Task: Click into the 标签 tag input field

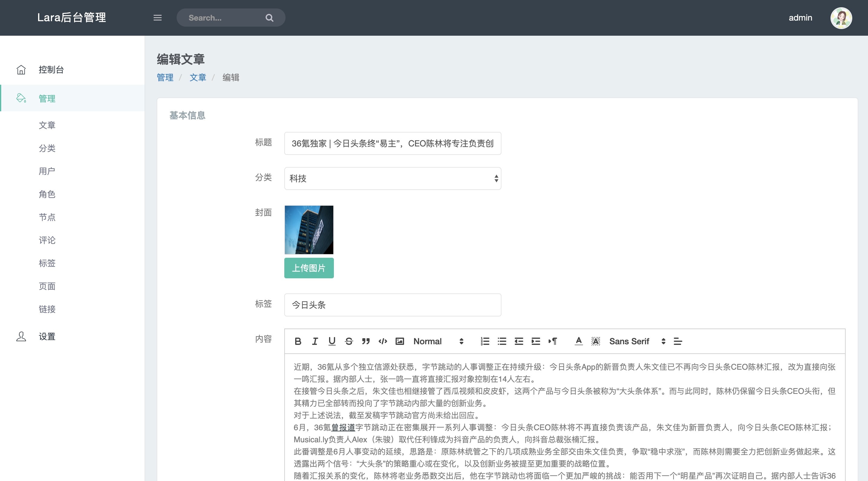Action: (x=393, y=305)
